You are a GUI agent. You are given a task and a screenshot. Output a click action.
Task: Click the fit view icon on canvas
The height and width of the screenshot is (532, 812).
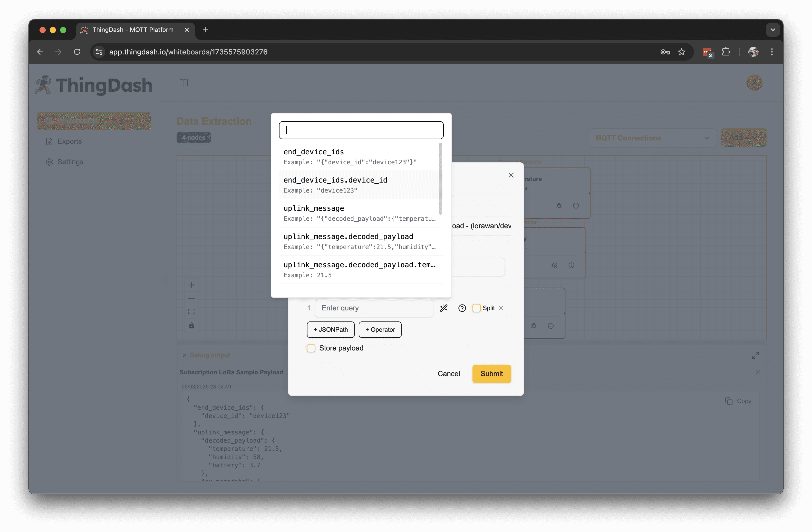tap(191, 311)
